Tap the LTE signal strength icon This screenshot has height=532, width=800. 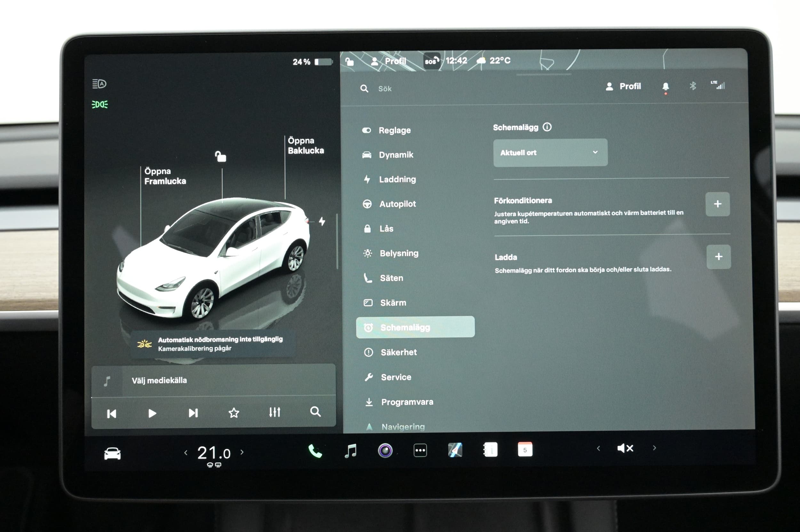[x=717, y=85]
